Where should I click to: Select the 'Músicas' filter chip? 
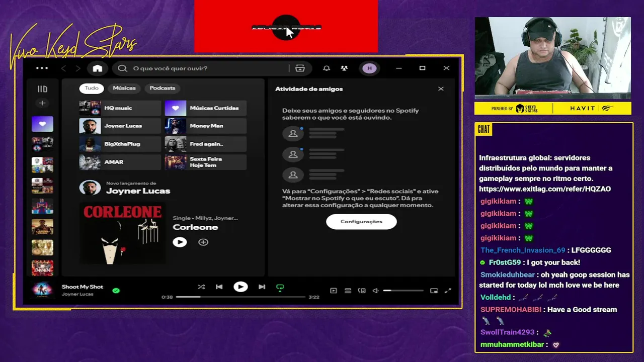[x=124, y=88]
